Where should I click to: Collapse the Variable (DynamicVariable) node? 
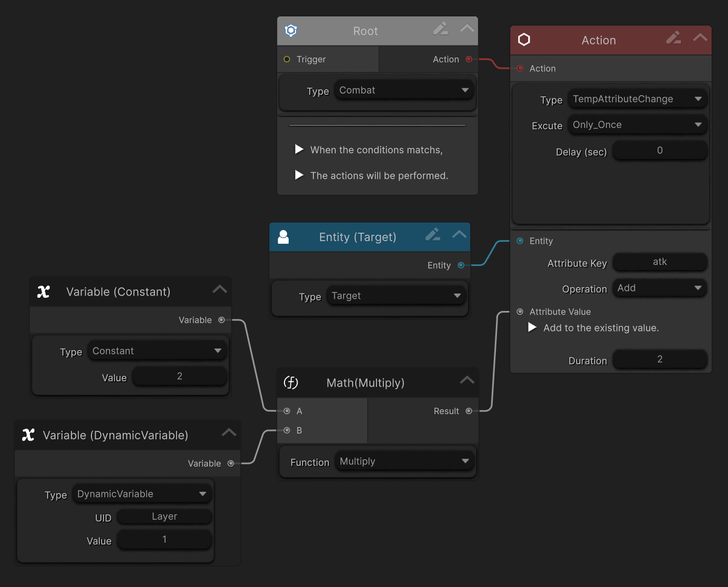(229, 433)
